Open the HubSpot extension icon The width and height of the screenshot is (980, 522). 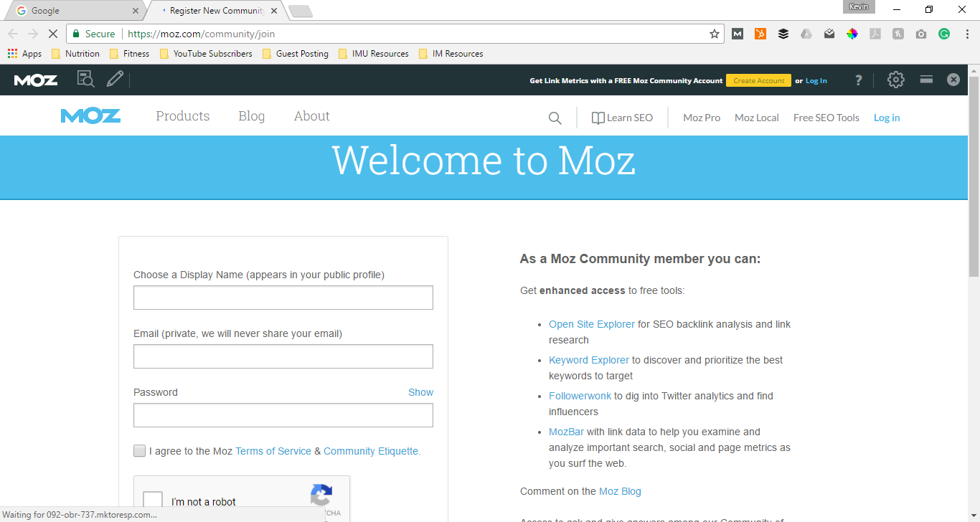760,34
